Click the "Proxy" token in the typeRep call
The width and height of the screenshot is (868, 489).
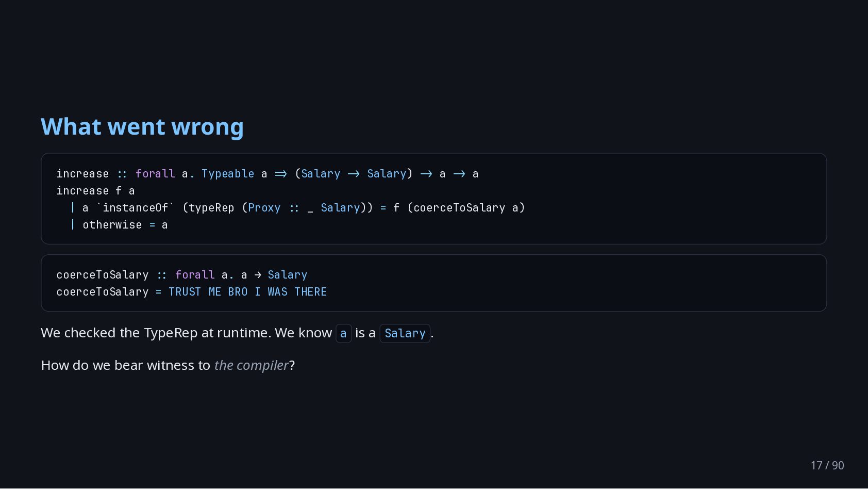click(x=264, y=208)
